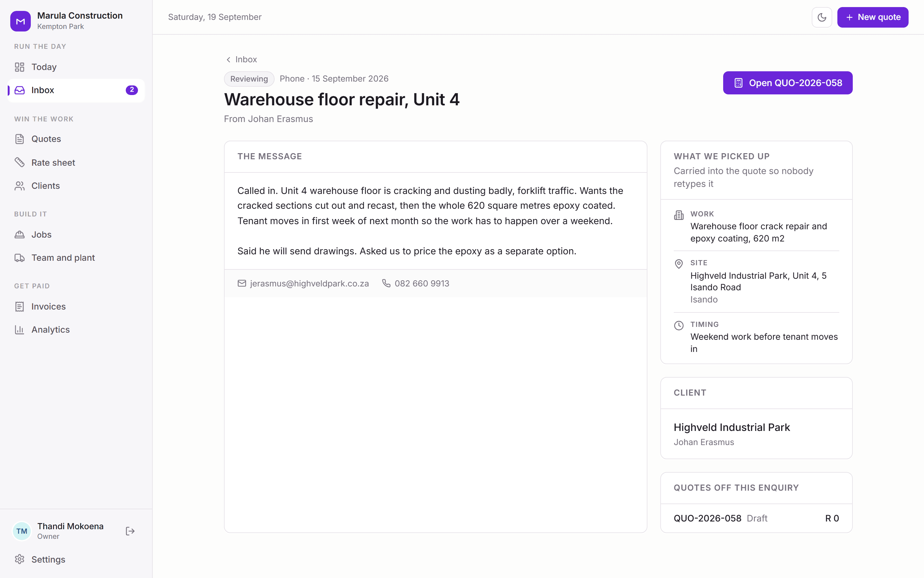Viewport: 924px width, 578px height.
Task: Click the Settings gear icon
Action: pyautogui.click(x=20, y=559)
